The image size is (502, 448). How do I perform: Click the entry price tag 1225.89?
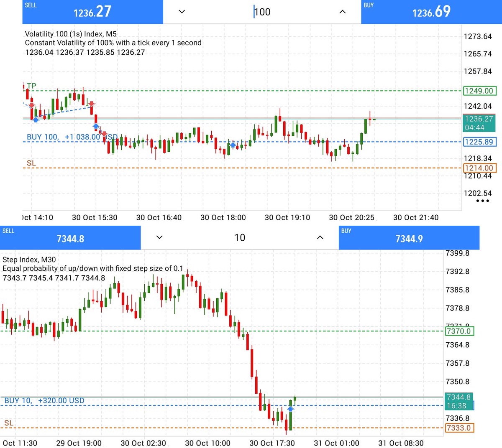pos(479,142)
